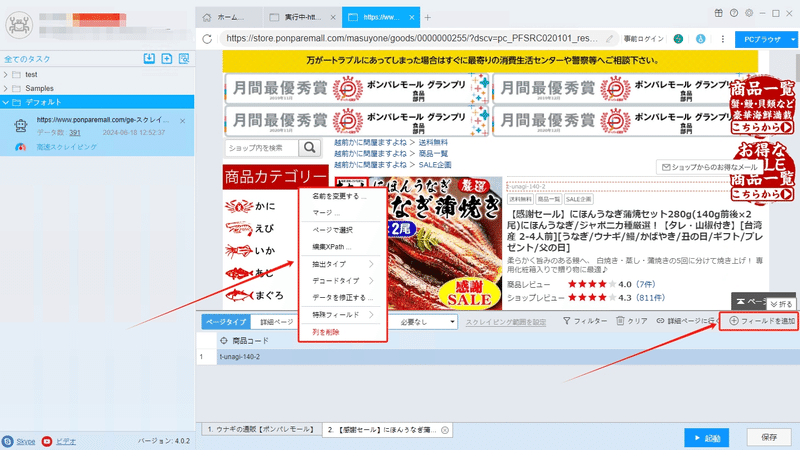Viewport: 800px width, 450px height.
Task: Open the PCブラウザ dropdown arrow
Action: [x=792, y=39]
